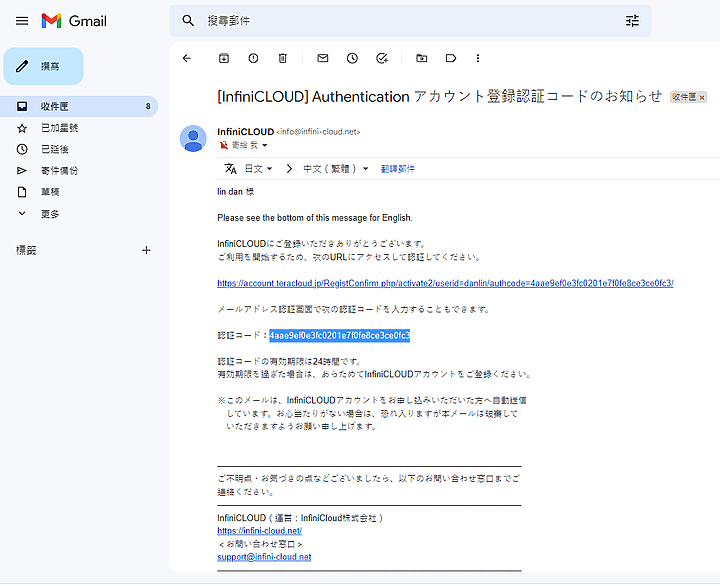
Task: Open the 收件匣 inbox folder
Action: click(79, 106)
